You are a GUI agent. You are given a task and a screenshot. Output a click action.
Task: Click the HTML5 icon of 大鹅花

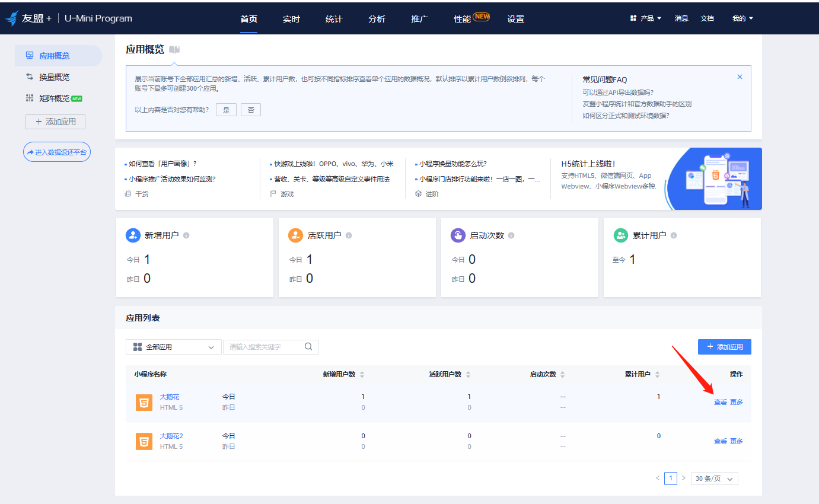144,403
